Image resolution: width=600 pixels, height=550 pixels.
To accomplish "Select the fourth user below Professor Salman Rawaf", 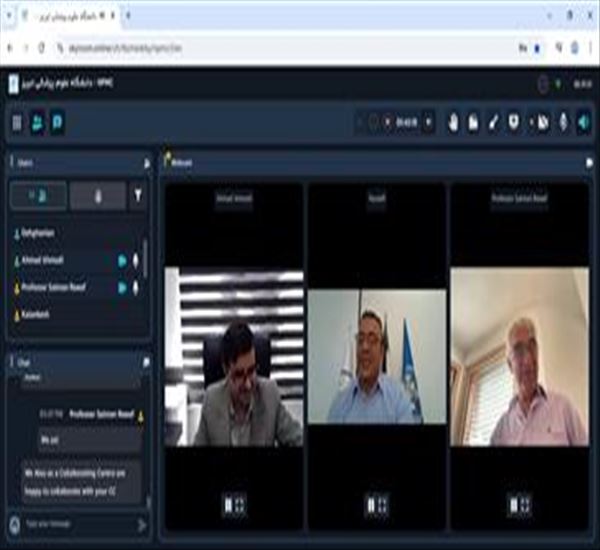I will point(35,315).
